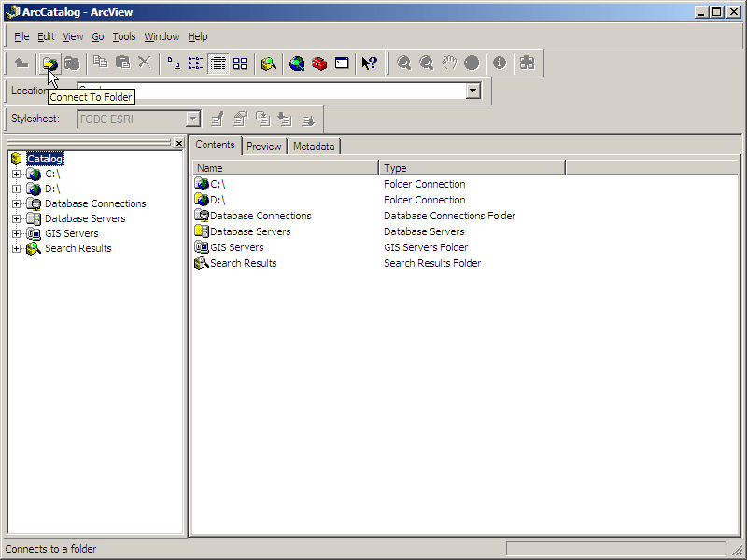This screenshot has height=560, width=747.
Task: Select C:\ row in Contents list
Action: 209,184
